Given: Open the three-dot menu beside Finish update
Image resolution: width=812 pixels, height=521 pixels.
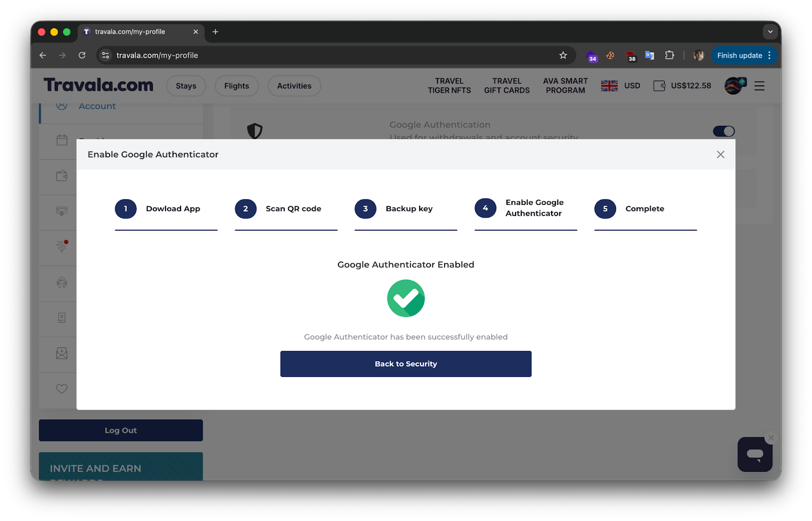Looking at the screenshot, I should click(x=770, y=55).
